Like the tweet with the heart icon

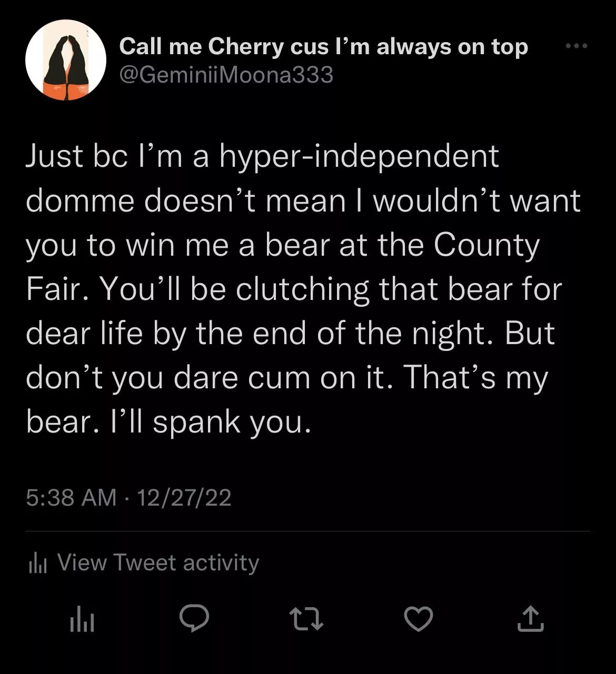[x=419, y=619]
